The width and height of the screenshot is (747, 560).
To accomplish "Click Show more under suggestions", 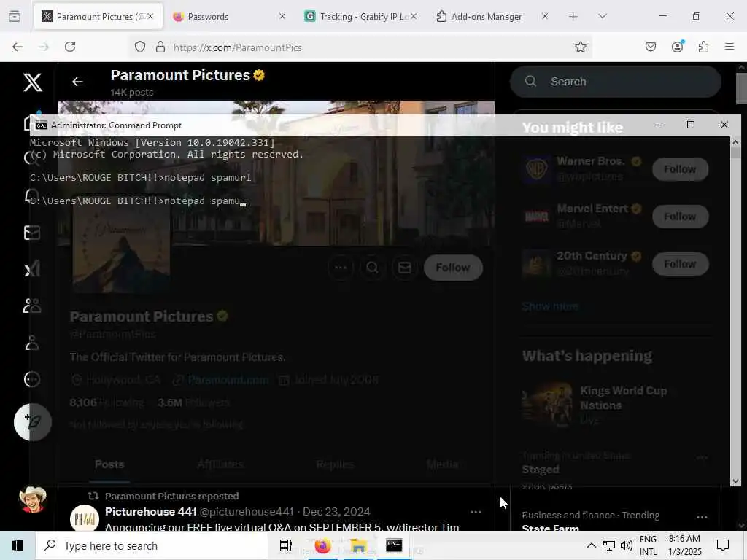I will pyautogui.click(x=550, y=306).
